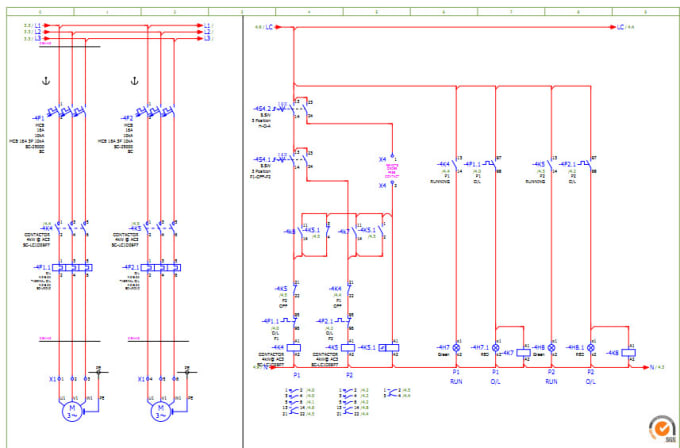Click the X4 terminal 2 point
The image size is (680, 448).
coord(392,183)
